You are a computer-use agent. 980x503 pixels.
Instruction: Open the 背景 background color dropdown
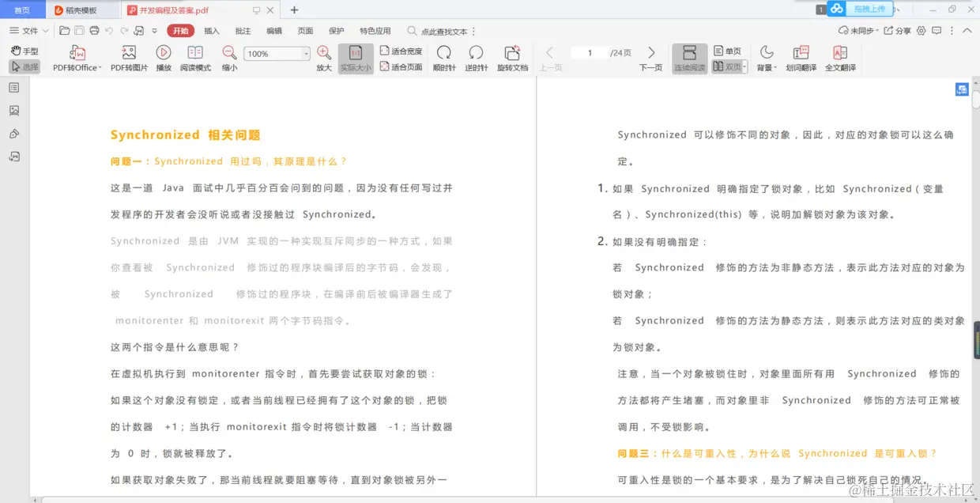[766, 59]
